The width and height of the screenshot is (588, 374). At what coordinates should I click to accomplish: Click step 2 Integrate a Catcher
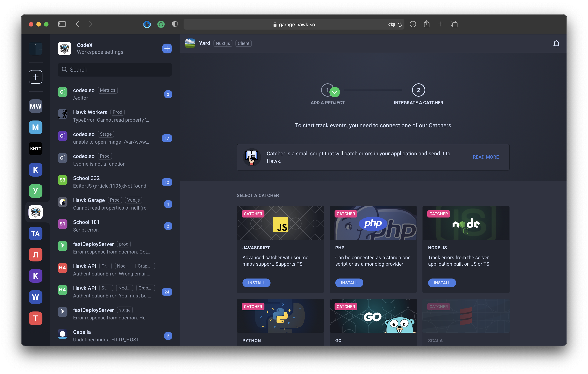(418, 94)
